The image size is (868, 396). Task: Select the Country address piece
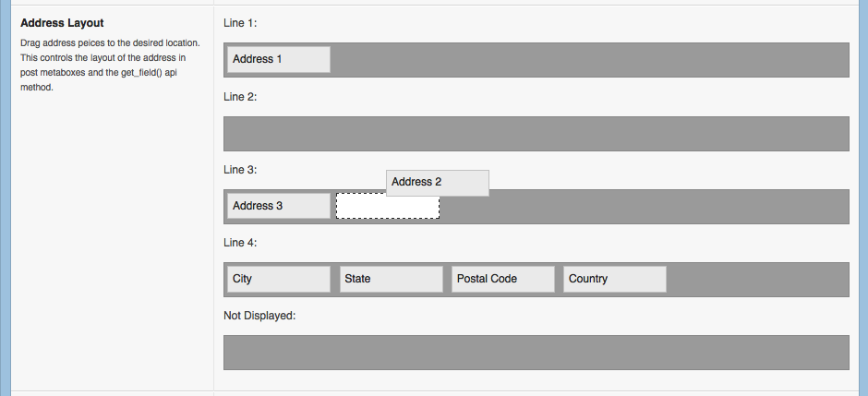tap(614, 279)
